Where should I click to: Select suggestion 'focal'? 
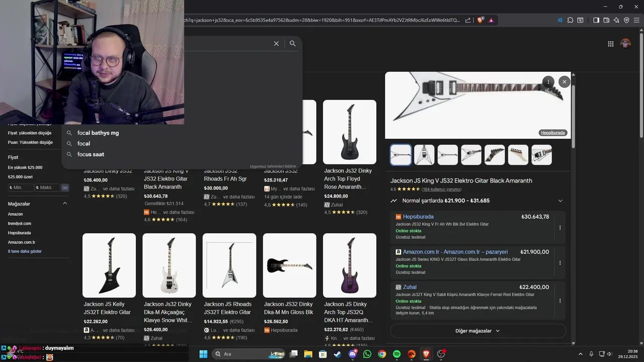tap(84, 143)
